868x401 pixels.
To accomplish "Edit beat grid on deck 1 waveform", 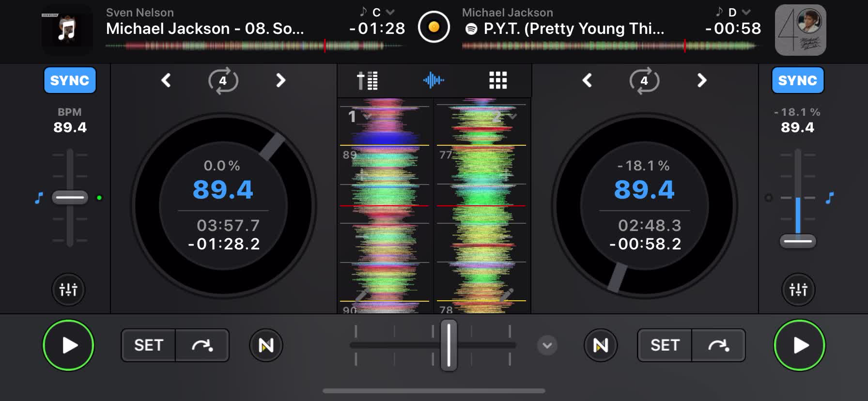I will click(x=362, y=294).
